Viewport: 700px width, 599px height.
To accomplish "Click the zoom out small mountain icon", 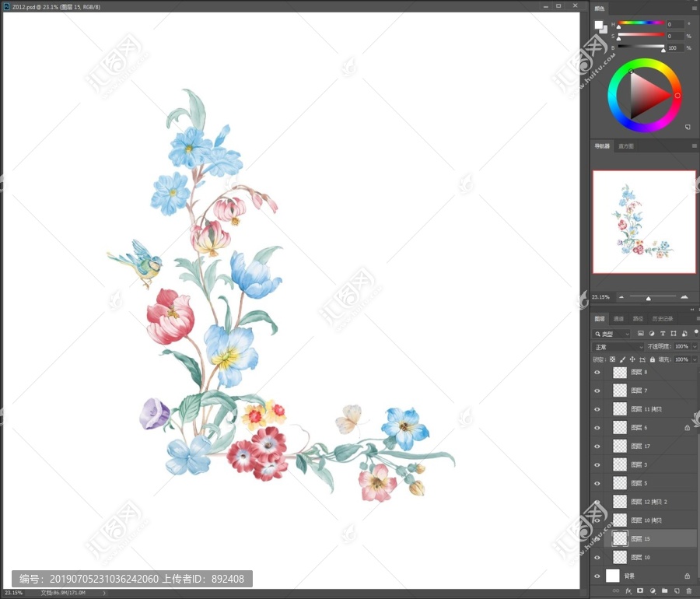I will tap(621, 297).
